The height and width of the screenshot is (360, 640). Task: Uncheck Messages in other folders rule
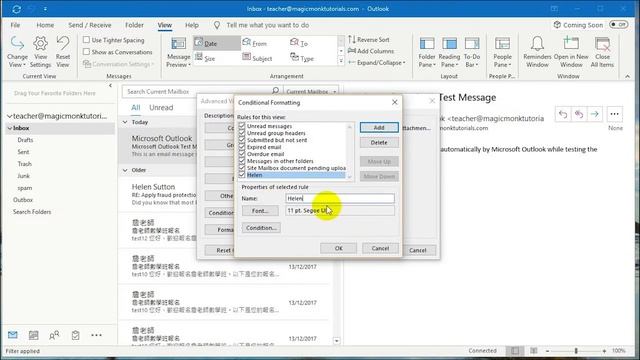tap(242, 161)
